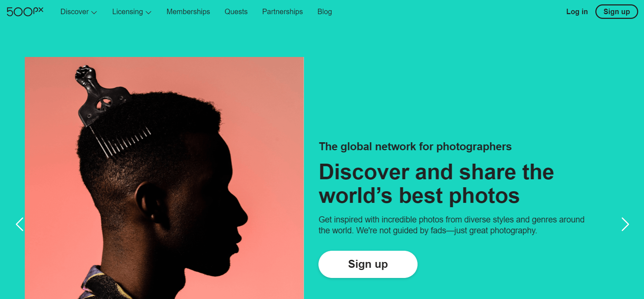Select Memberships in the navigation bar
The width and height of the screenshot is (644, 299).
pyautogui.click(x=188, y=12)
